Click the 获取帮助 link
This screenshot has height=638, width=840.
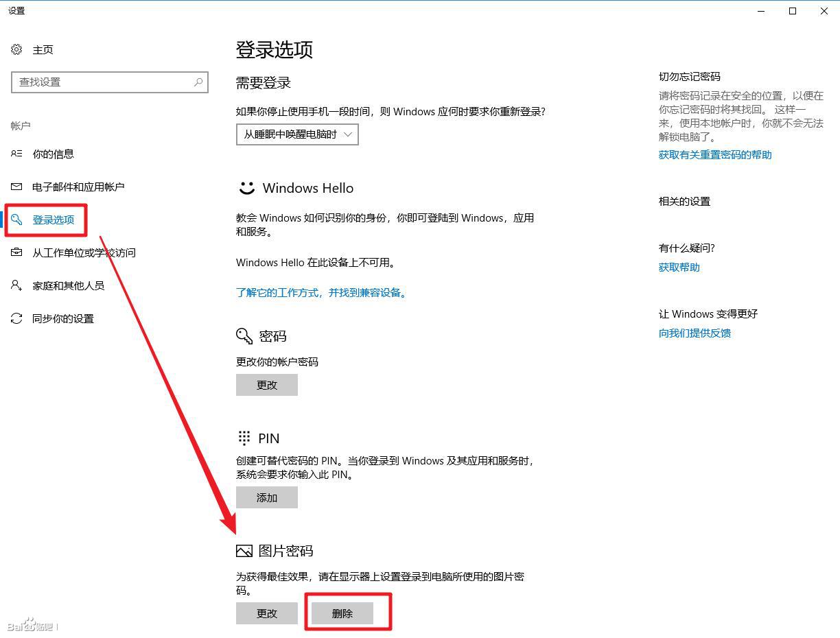click(679, 267)
